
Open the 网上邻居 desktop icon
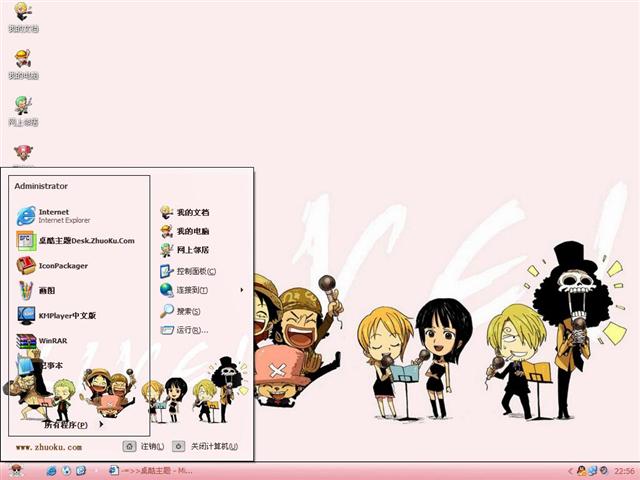tap(23, 111)
